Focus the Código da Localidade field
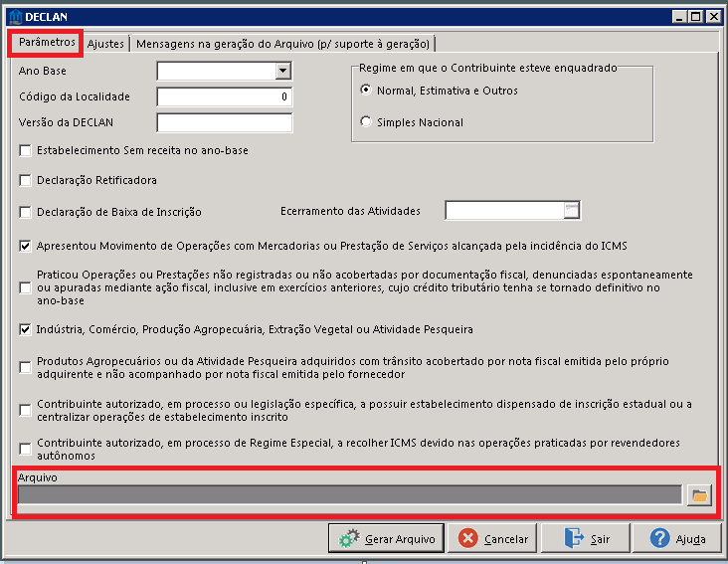The image size is (728, 564). tap(225, 96)
